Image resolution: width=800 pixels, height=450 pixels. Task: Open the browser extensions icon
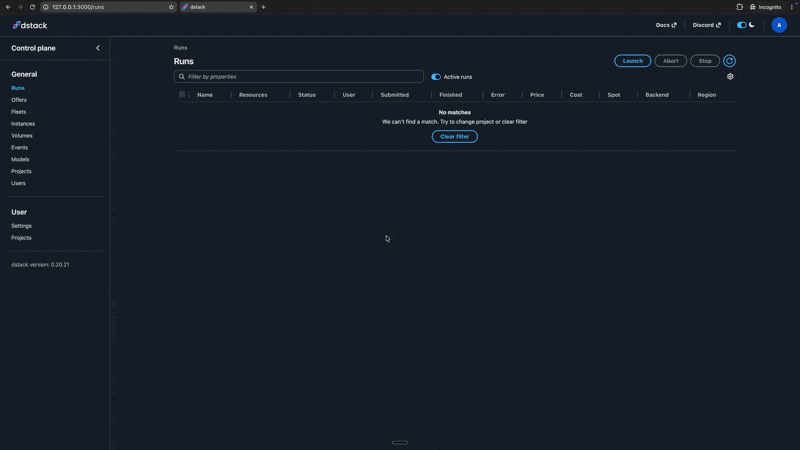pos(739,7)
